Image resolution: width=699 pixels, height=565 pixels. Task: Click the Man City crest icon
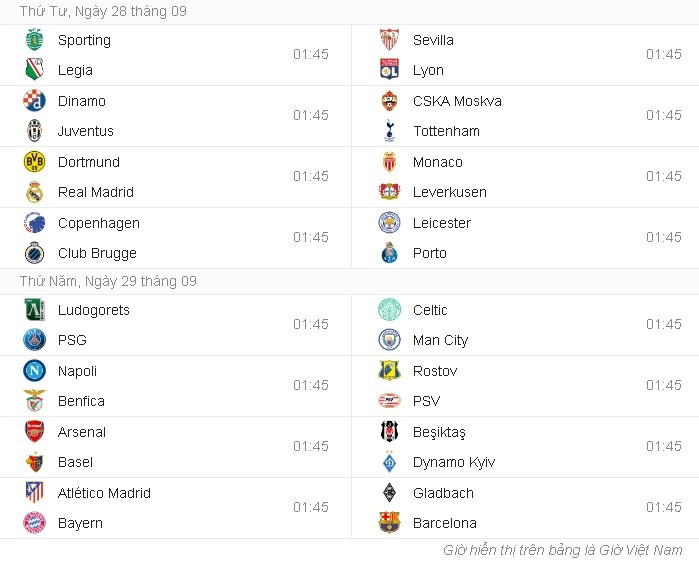tap(390, 340)
